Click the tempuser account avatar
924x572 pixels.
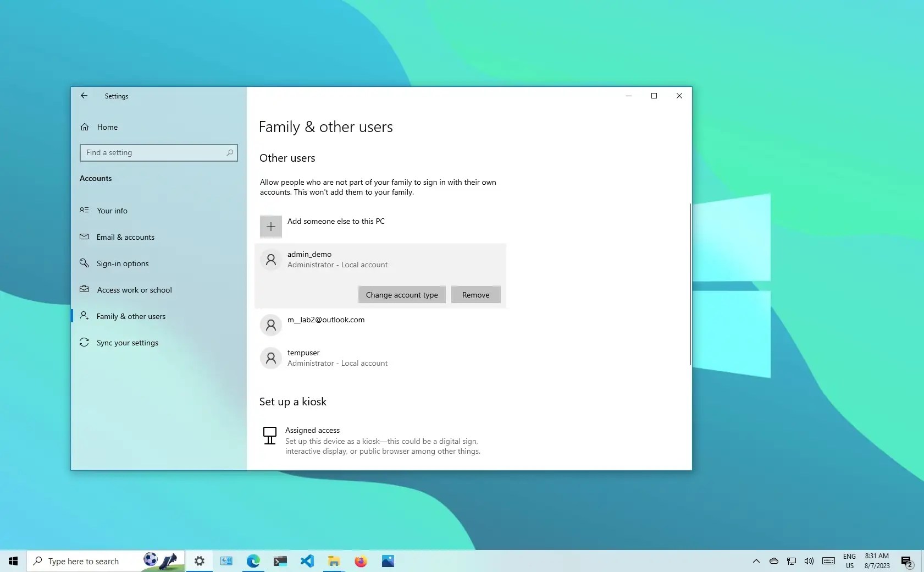[271, 358]
